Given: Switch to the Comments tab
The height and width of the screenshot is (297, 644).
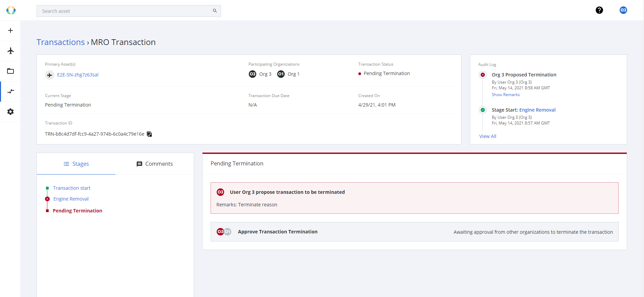Looking at the screenshot, I should pyautogui.click(x=154, y=164).
